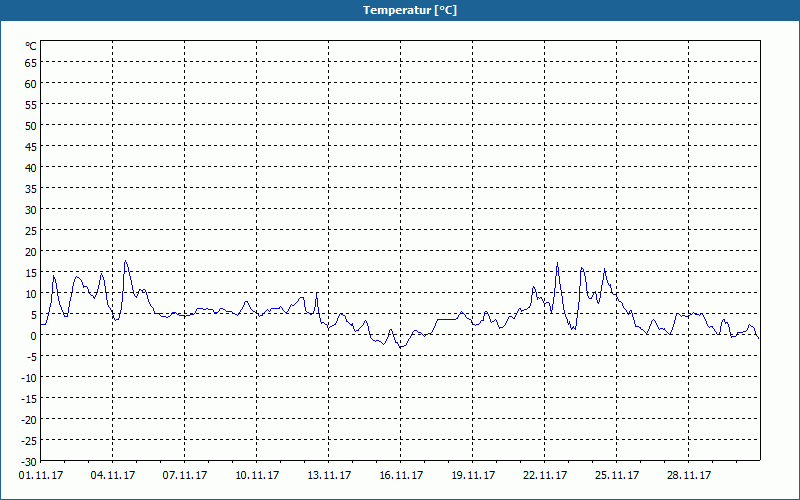Click the 40 y-axis label
800x500 pixels.
coord(31,167)
